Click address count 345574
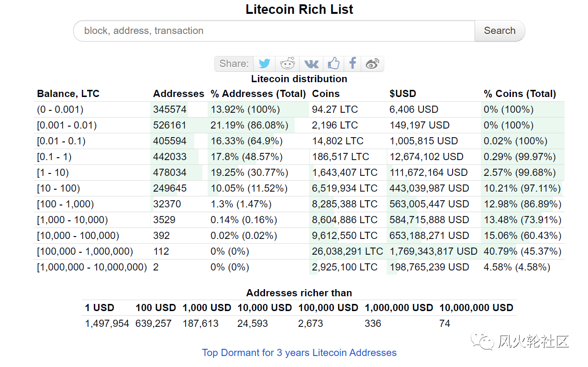 click(170, 109)
